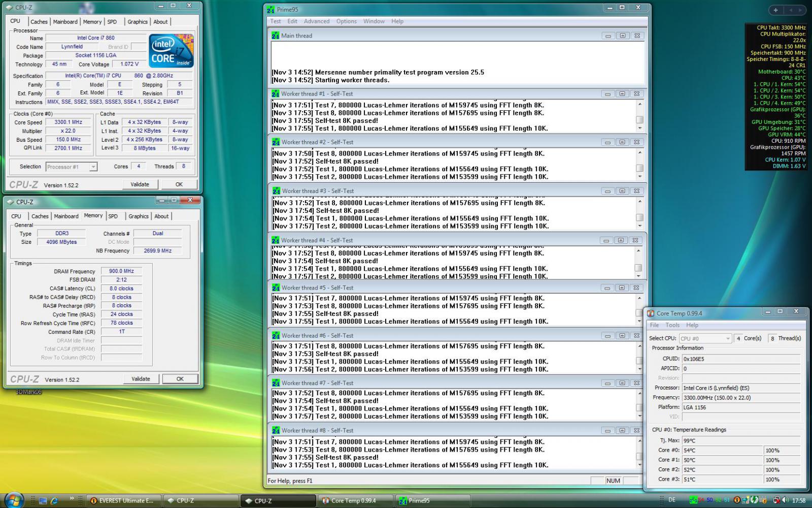Open Memory tab in CPU-Z processor window
The width and height of the screenshot is (812, 508).
click(x=92, y=22)
